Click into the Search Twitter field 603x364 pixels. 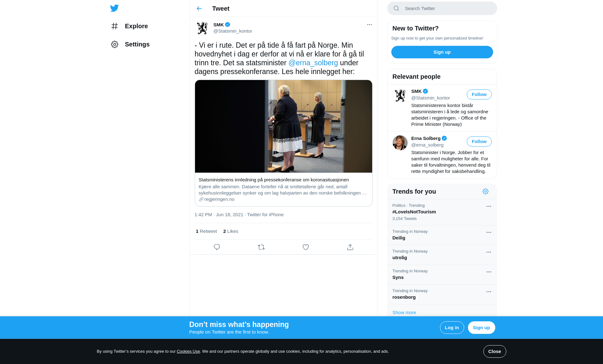click(x=446, y=8)
